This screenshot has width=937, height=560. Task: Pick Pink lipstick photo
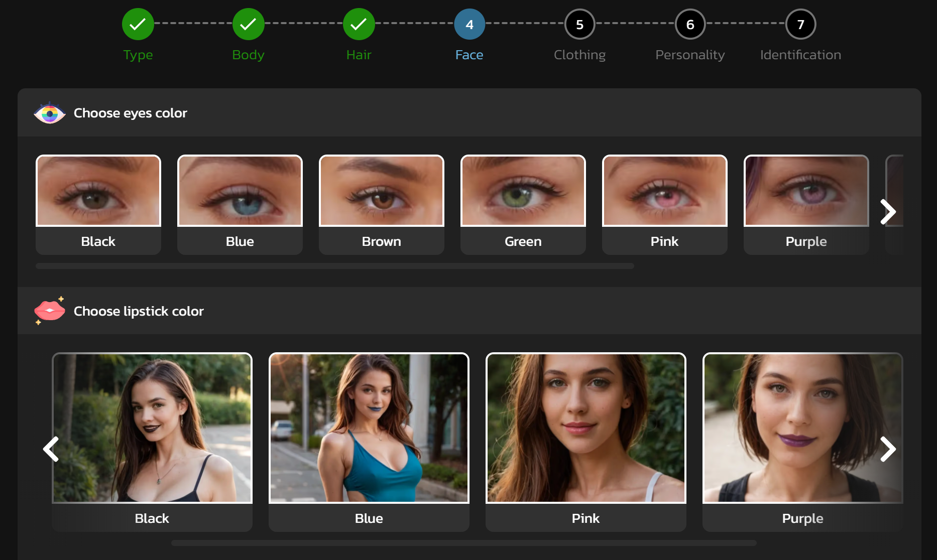click(586, 428)
